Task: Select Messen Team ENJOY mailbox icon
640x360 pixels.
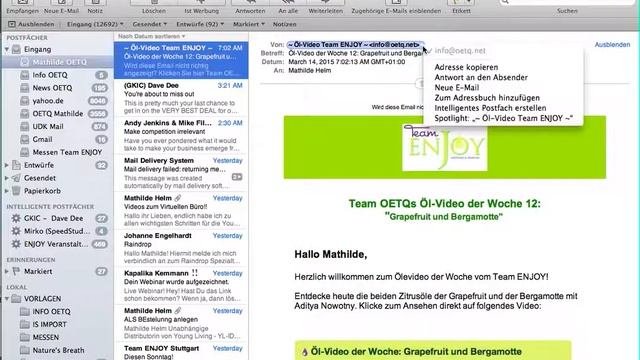Action: (25, 152)
